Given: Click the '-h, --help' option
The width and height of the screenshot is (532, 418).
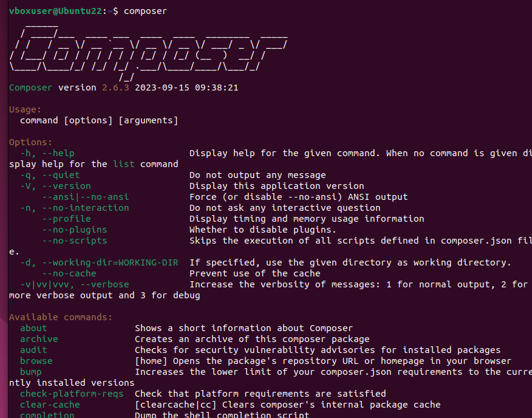Looking at the screenshot, I should [x=47, y=153].
